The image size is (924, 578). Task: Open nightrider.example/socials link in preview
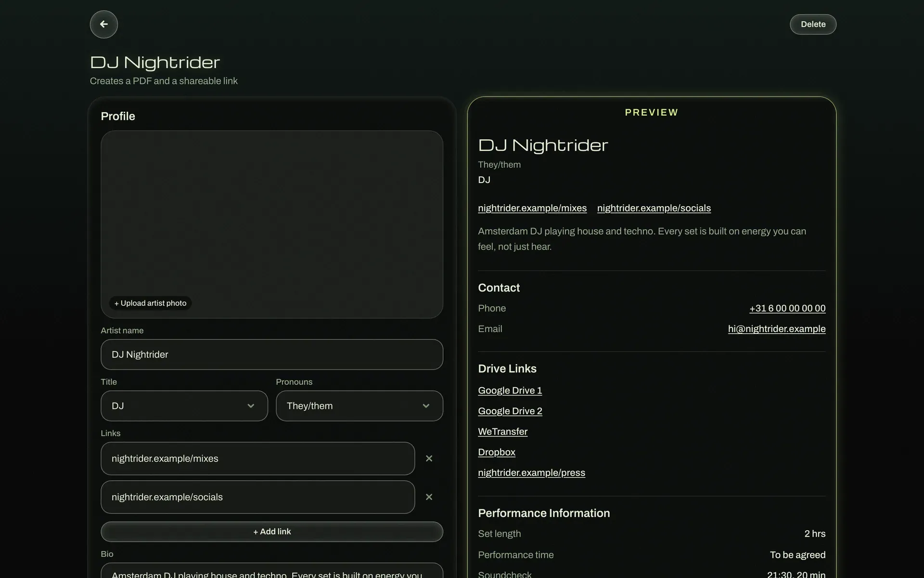coord(654,208)
